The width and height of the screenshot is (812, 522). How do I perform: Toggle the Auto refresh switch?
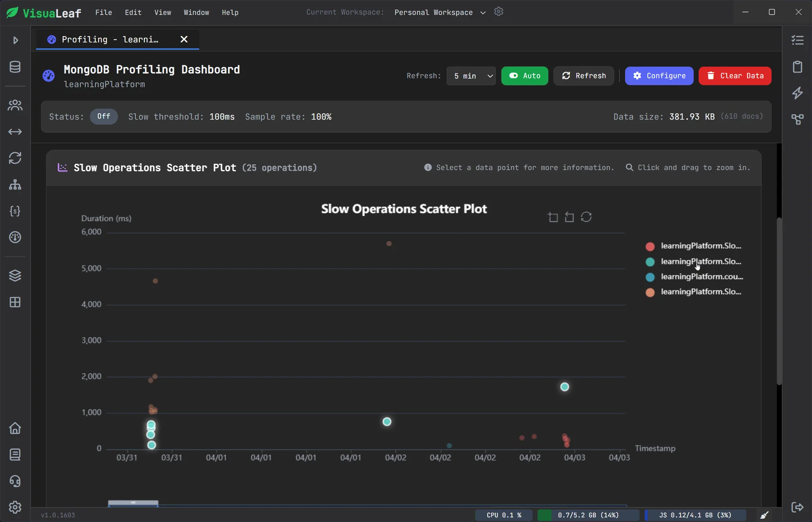(525, 76)
